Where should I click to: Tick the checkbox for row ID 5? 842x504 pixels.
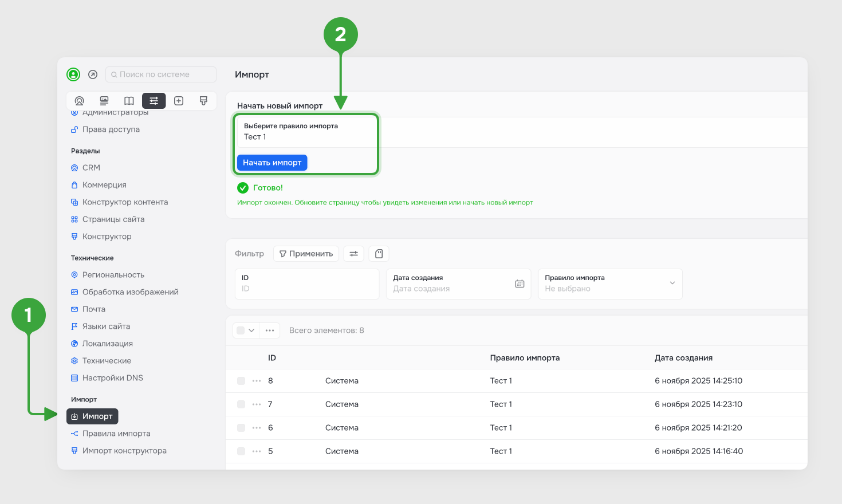coord(241,451)
